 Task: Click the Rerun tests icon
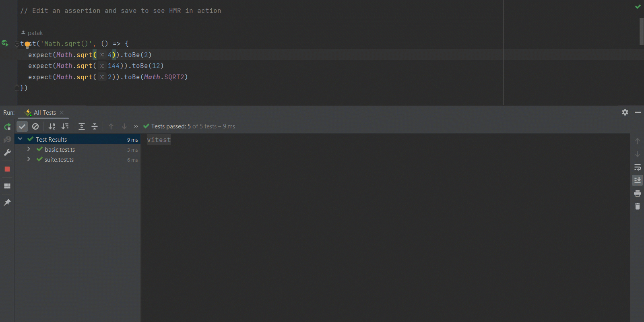click(x=7, y=127)
